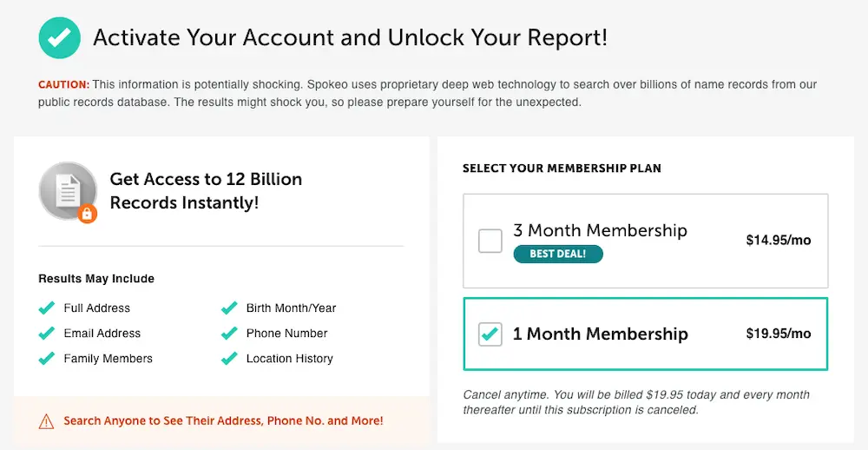Click the $14.95/mo price label
Viewport: 868px width, 450px height.
pos(779,240)
